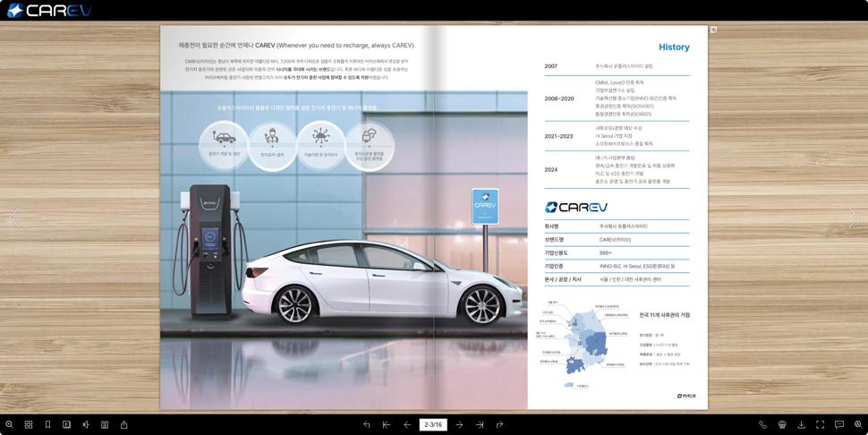
Task: Click the page number field 2-3/16
Action: (433, 425)
